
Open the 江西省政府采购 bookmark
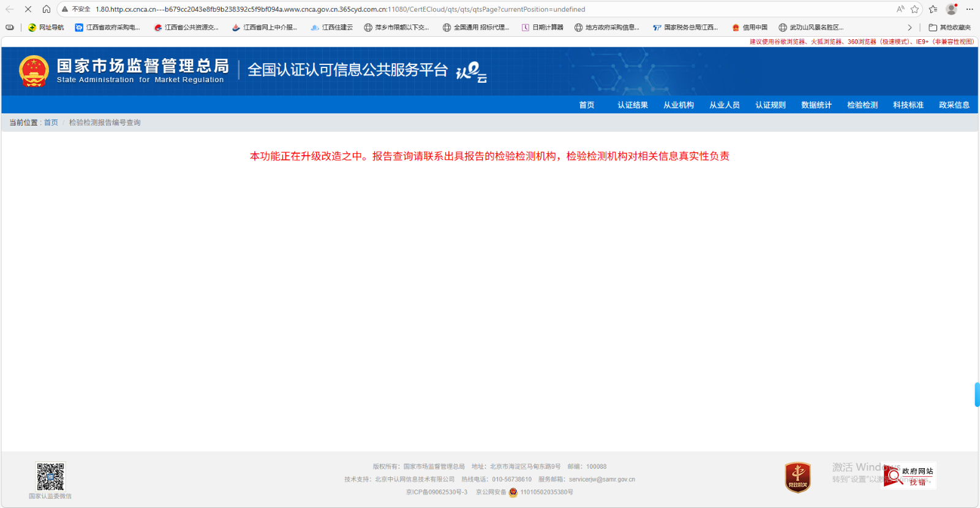coord(108,28)
